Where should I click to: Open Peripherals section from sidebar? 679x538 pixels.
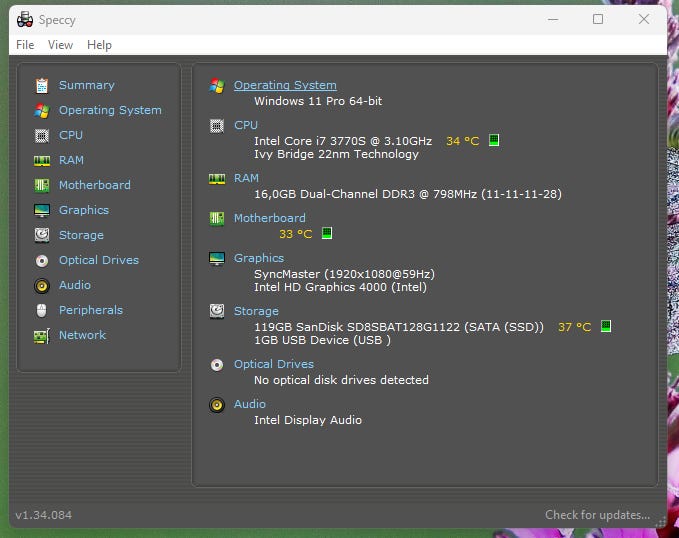(91, 310)
